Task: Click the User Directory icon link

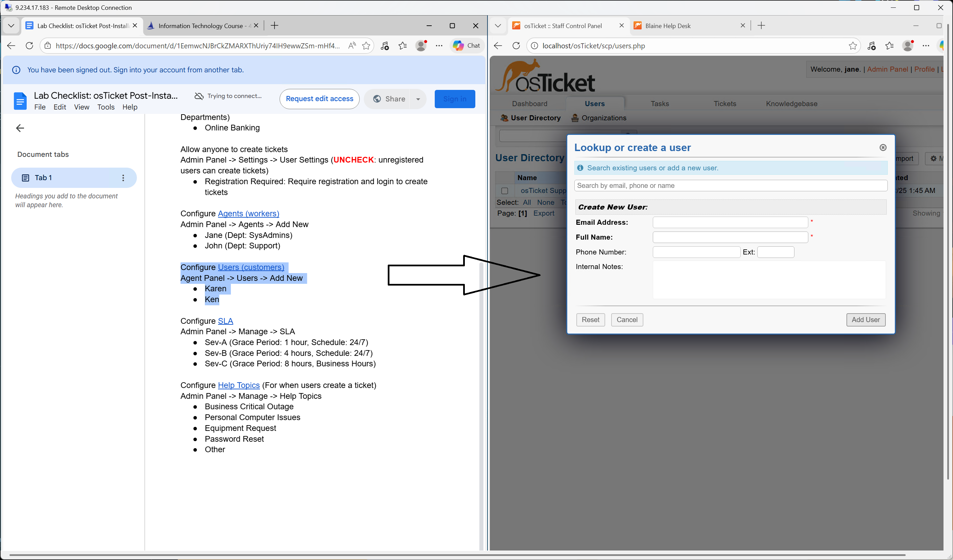Action: (504, 118)
